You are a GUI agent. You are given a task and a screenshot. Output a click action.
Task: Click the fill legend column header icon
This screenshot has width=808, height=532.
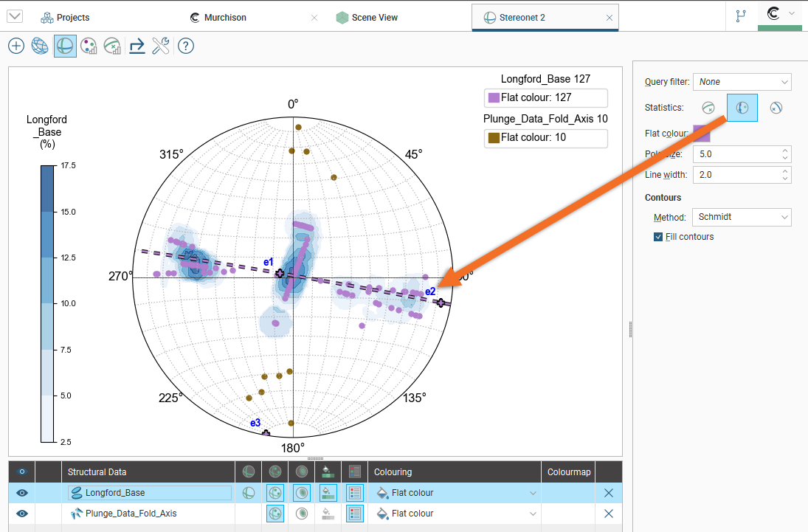pyautogui.click(x=328, y=471)
